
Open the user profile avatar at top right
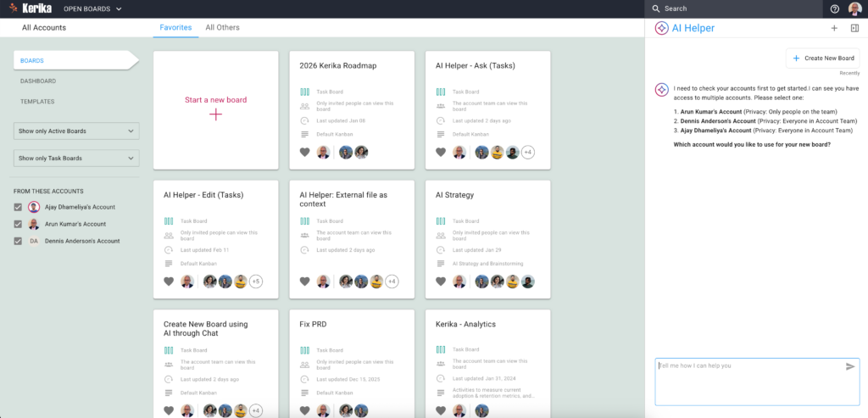pyautogui.click(x=854, y=8)
